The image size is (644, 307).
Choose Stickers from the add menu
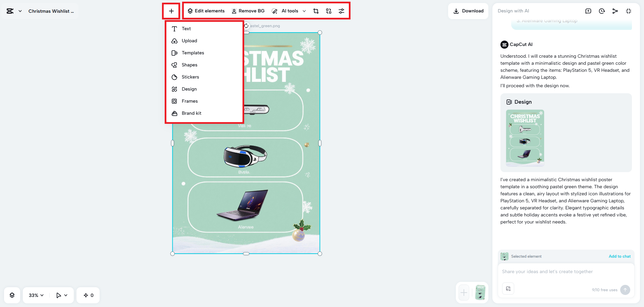tap(190, 77)
